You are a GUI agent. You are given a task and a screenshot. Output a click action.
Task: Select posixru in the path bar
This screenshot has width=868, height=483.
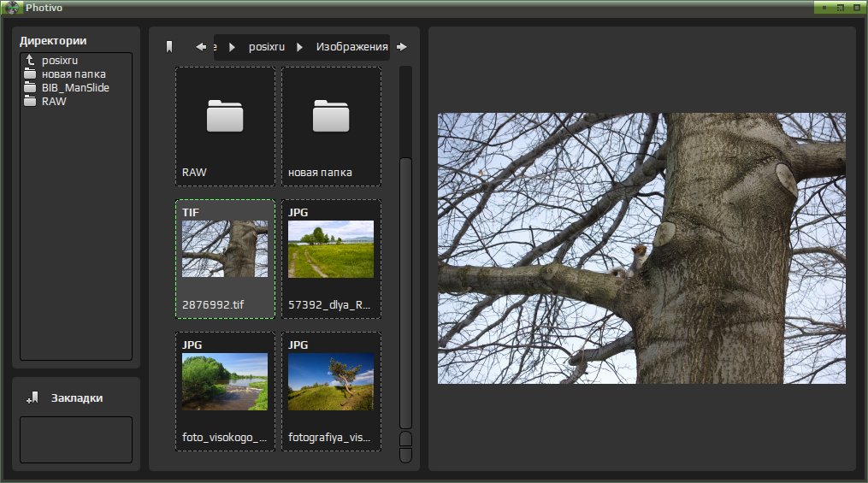pos(267,47)
